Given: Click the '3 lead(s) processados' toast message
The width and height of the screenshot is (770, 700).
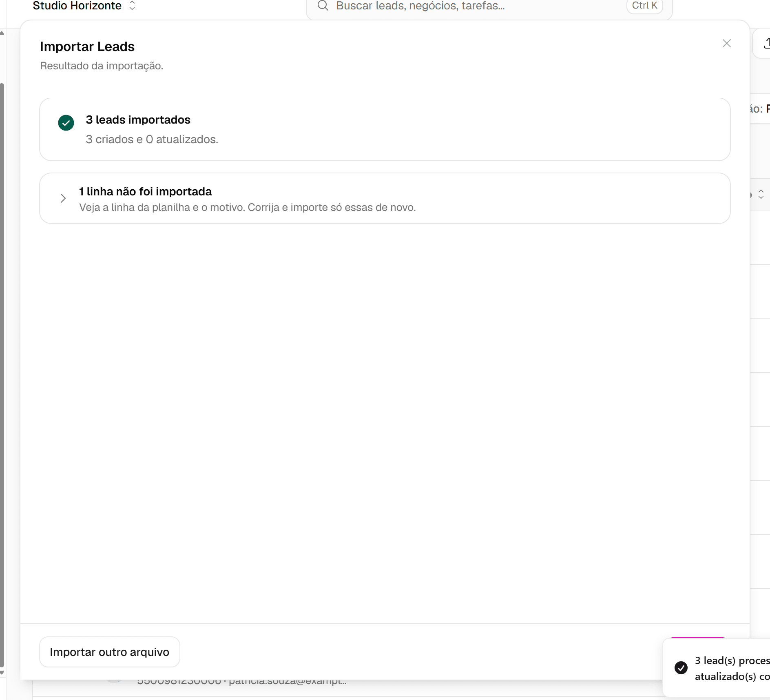Looking at the screenshot, I should coord(732,668).
